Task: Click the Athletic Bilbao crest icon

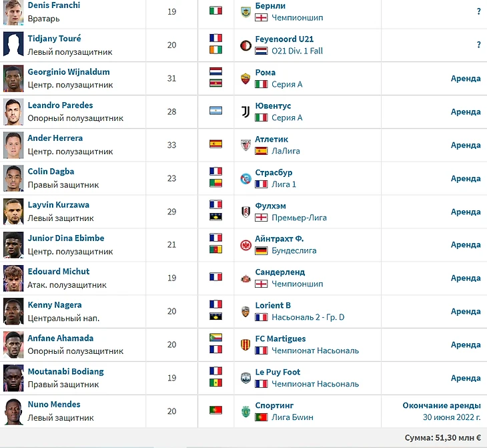Action: [246, 145]
